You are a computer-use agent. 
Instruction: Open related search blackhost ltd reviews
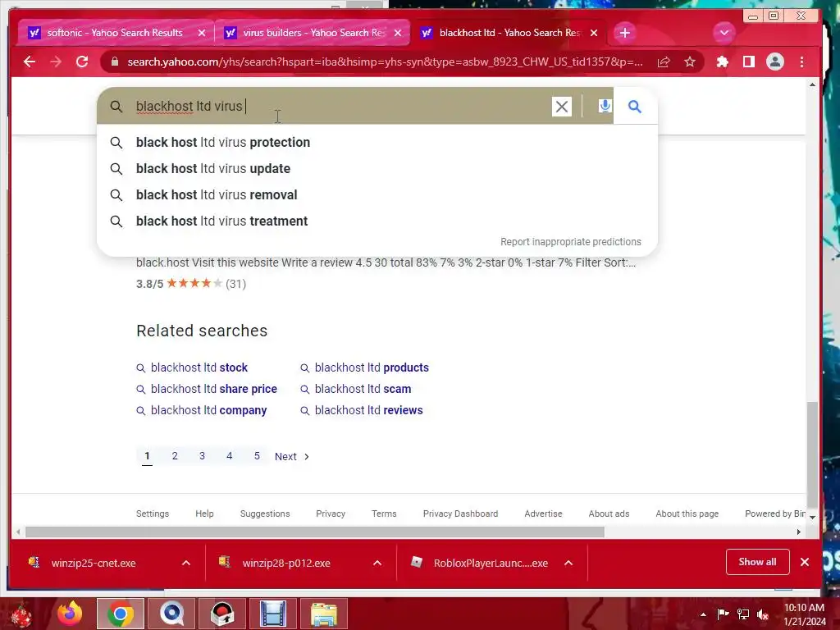pos(368,410)
